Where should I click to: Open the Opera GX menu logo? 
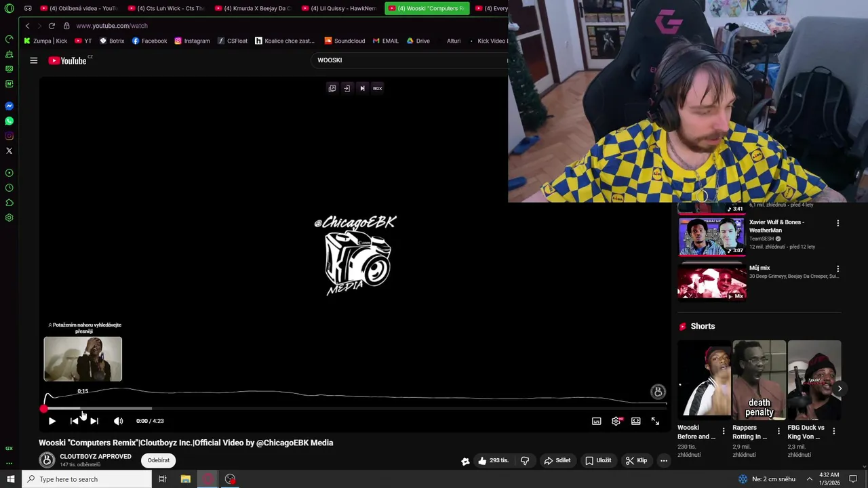tap(9, 9)
